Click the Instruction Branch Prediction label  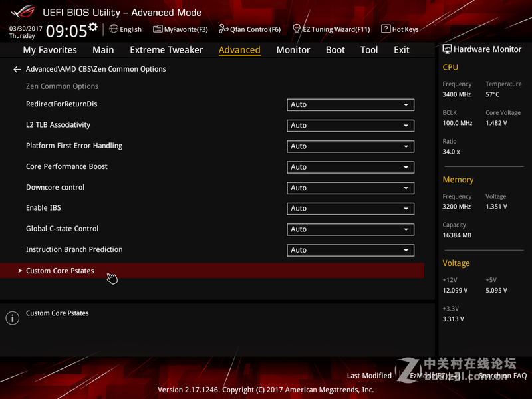74,249
